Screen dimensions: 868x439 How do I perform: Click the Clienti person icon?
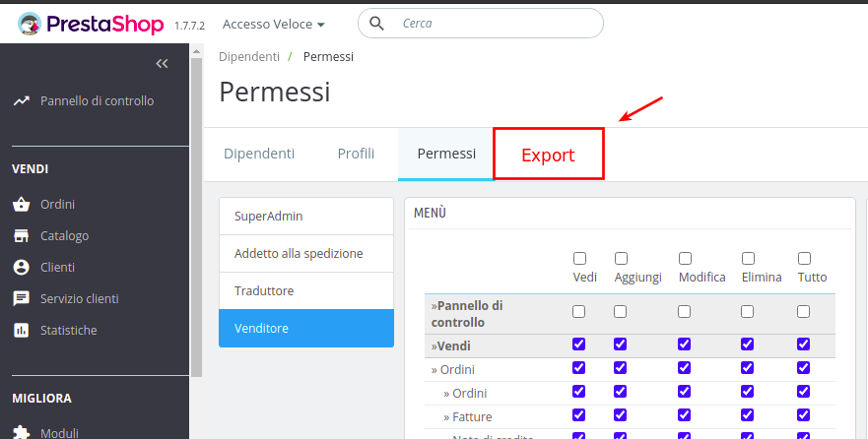pos(21,267)
